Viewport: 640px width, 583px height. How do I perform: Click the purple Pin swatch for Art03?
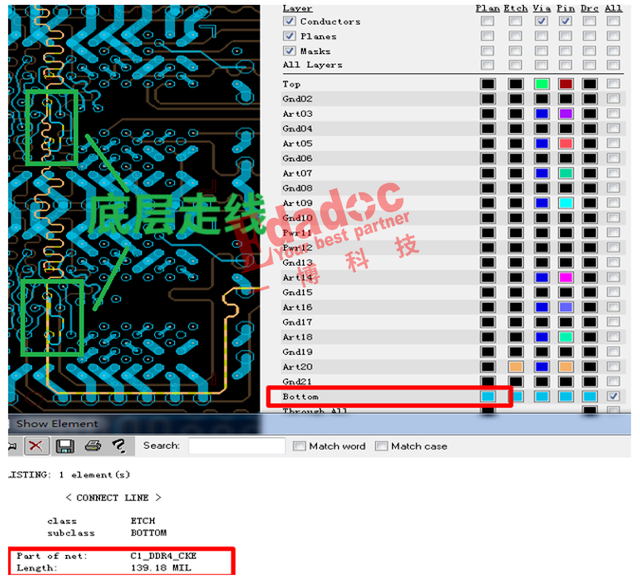click(x=566, y=115)
